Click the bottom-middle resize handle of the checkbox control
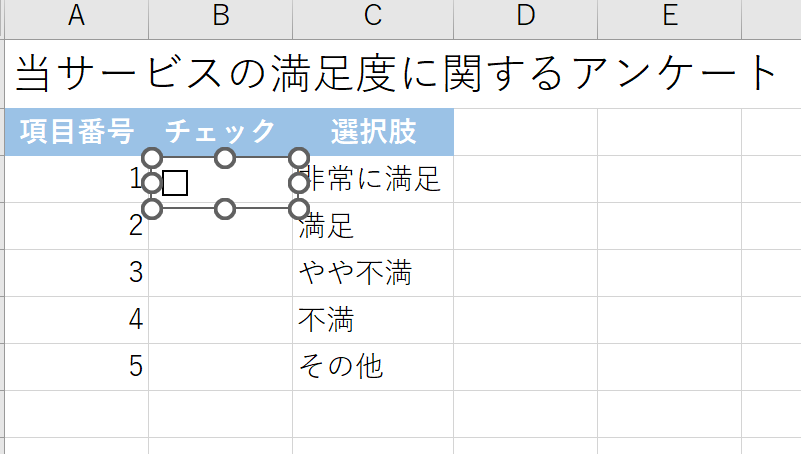The width and height of the screenshot is (801, 454). [225, 208]
